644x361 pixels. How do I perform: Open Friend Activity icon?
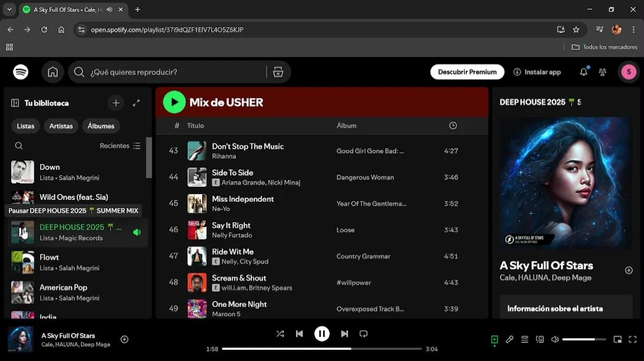[x=602, y=72]
